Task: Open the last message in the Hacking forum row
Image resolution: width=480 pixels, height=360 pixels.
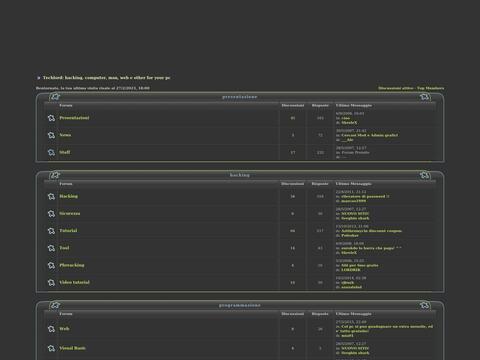Action: [x=365, y=196]
